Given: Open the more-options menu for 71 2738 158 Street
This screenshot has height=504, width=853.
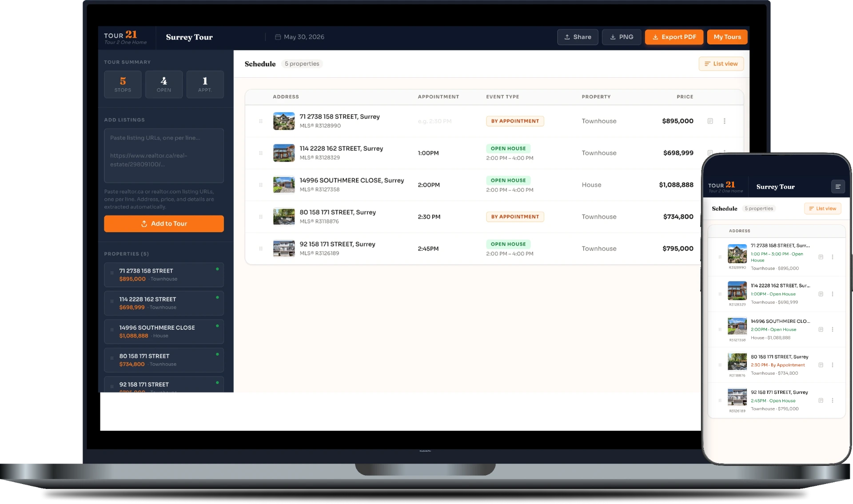Looking at the screenshot, I should click(724, 121).
